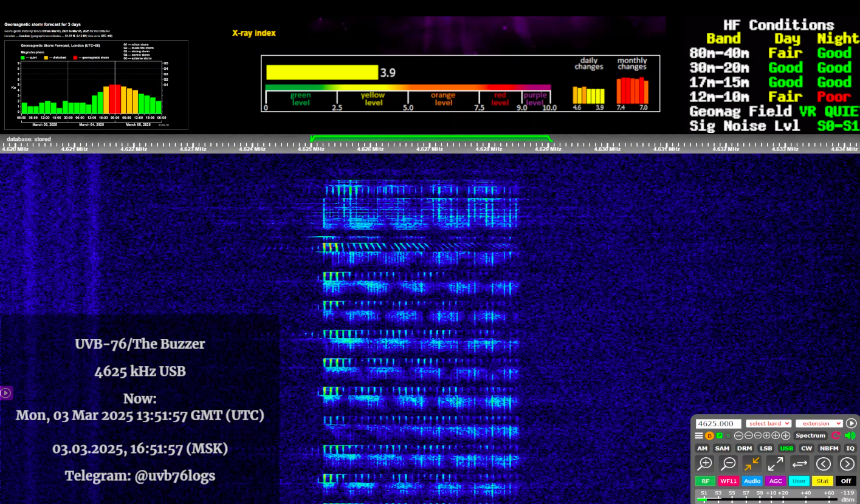Zoom out with the magnifier minus icon
The width and height of the screenshot is (860, 504).
(x=728, y=464)
